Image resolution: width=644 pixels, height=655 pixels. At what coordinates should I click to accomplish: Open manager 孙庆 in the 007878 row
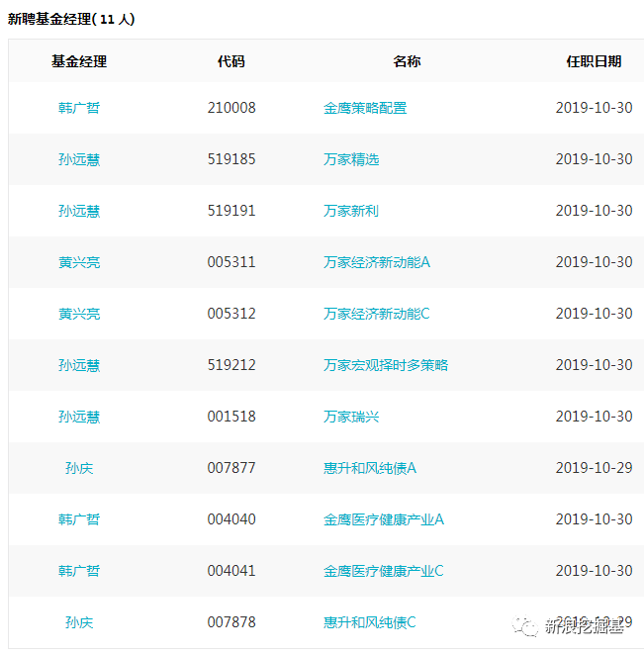[79, 622]
